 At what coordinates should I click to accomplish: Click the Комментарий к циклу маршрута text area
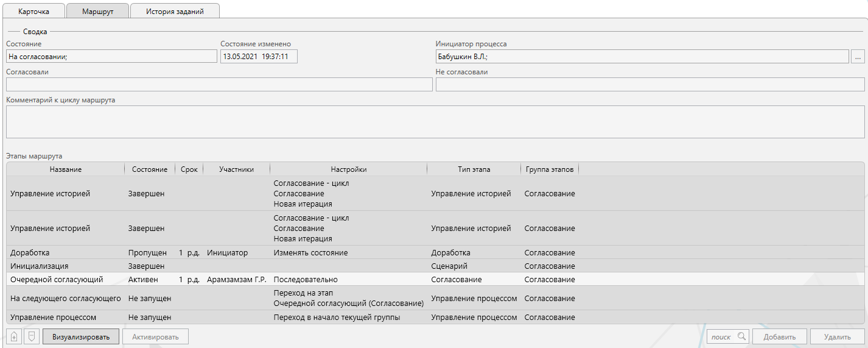435,121
